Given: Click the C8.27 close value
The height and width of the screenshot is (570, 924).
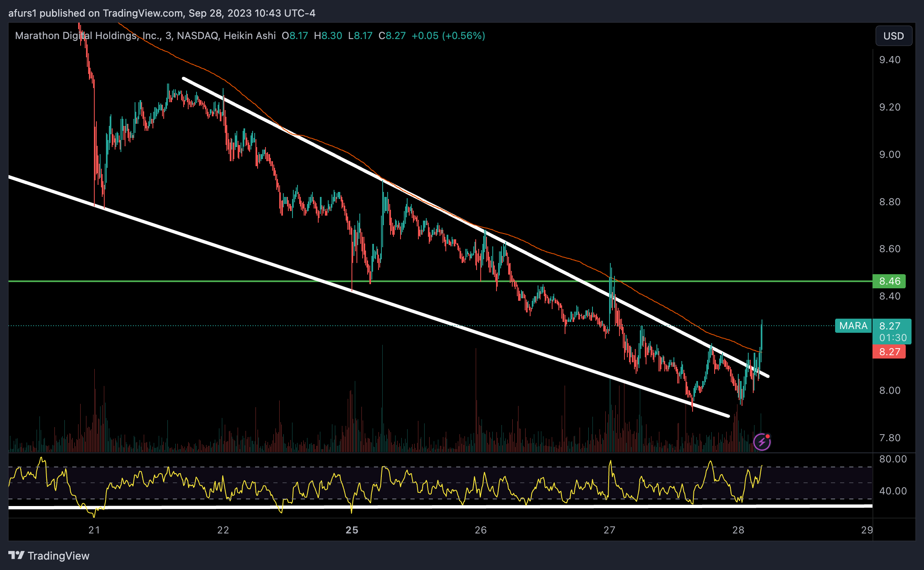Looking at the screenshot, I should [x=392, y=36].
